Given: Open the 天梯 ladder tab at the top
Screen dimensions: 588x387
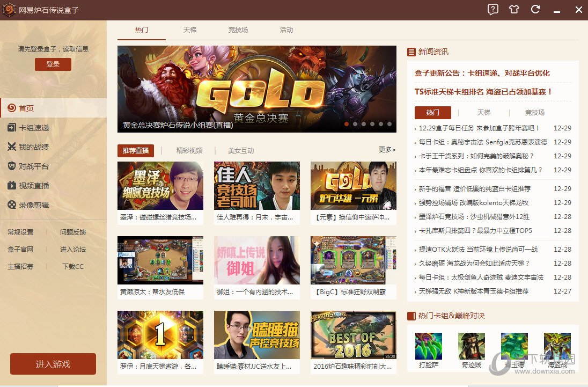Looking at the screenshot, I should pos(189,30).
